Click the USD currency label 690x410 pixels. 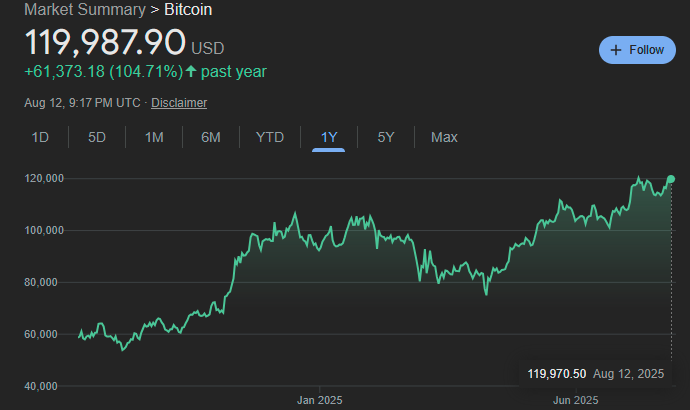click(208, 48)
